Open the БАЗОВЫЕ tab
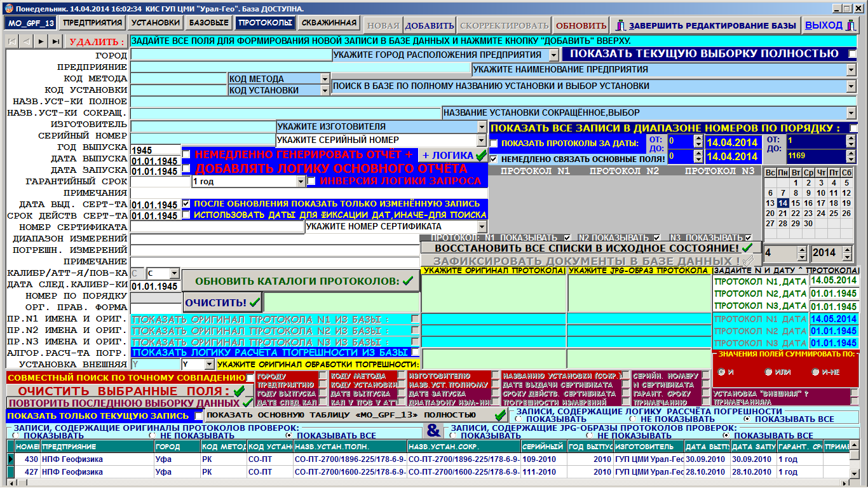Screen dimensions: 868x488 [x=209, y=23]
